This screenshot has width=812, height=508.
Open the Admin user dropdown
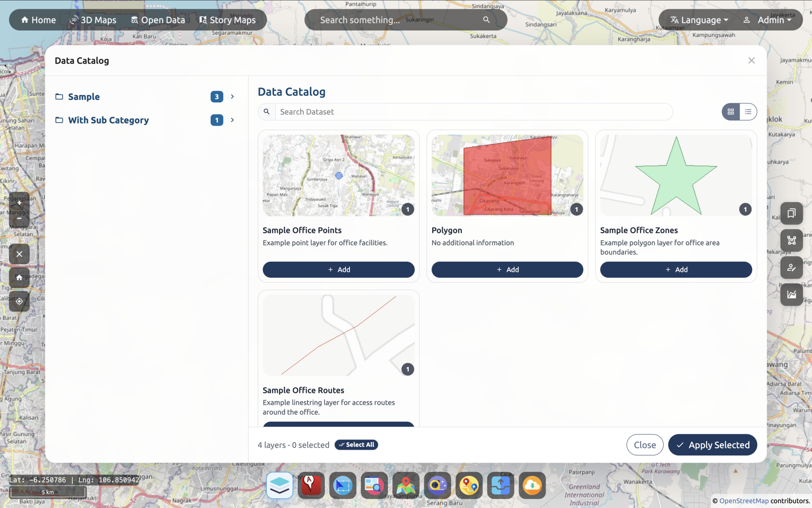(767, 20)
